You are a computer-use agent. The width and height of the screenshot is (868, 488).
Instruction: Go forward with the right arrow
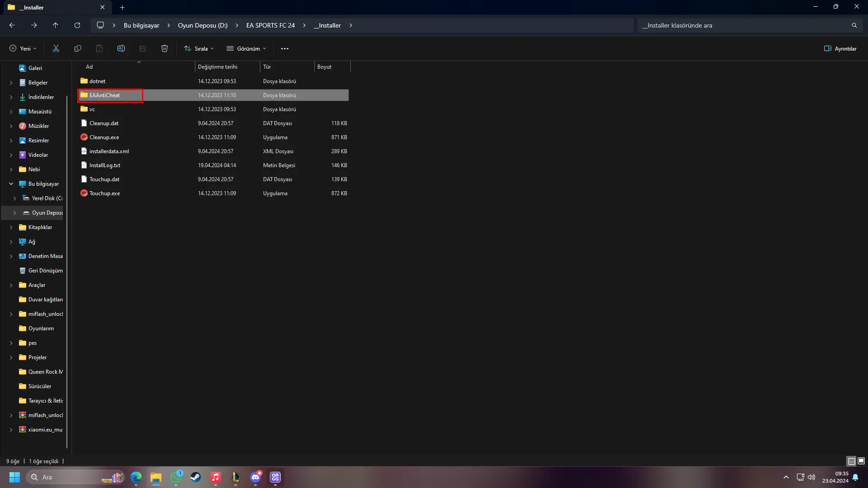coord(34,25)
